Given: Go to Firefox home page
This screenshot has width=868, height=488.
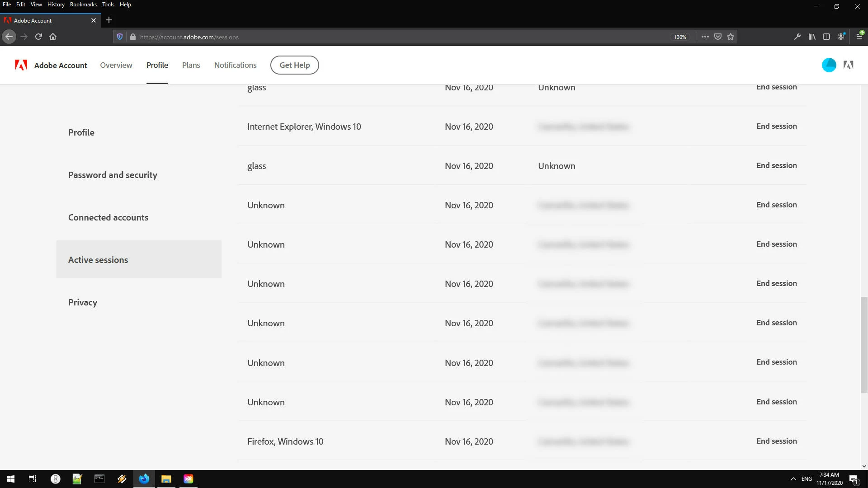Looking at the screenshot, I should 53,37.
